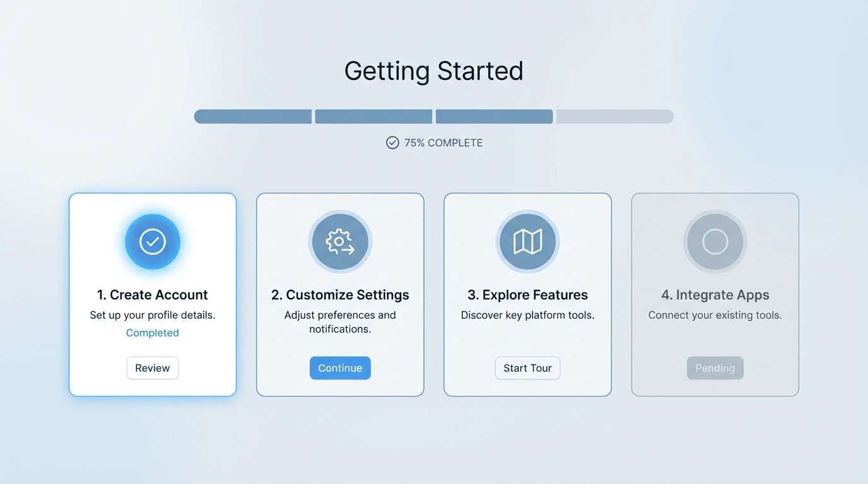Click the Pending button
Viewport: 868px width, 484px height.
[x=715, y=367]
